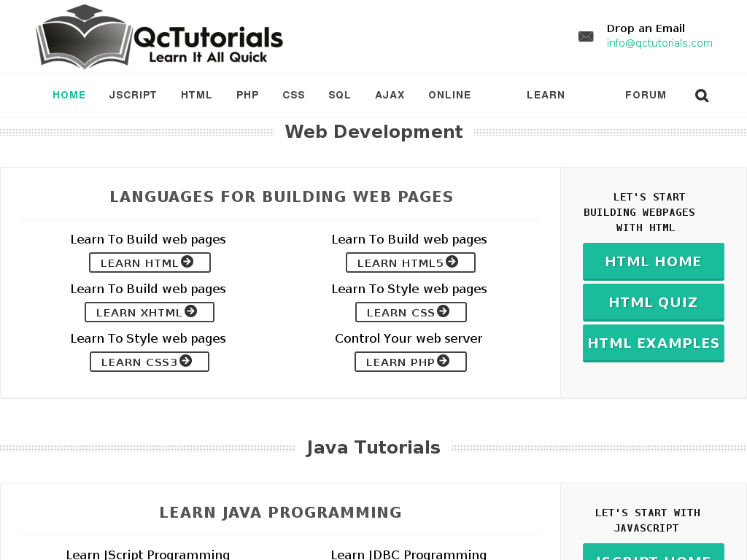Open the HTML EXAMPLES button
747x560 pixels.
click(x=654, y=343)
